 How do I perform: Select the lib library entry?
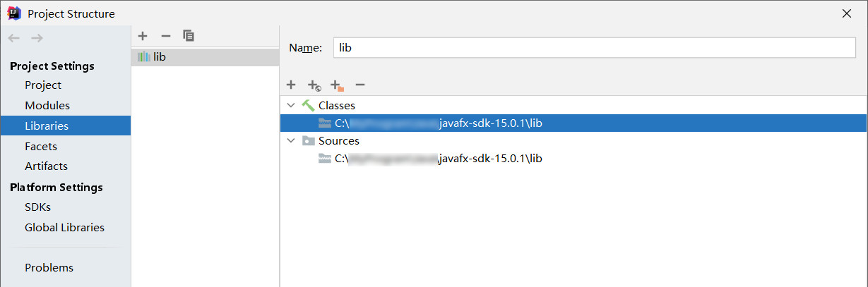pos(160,56)
